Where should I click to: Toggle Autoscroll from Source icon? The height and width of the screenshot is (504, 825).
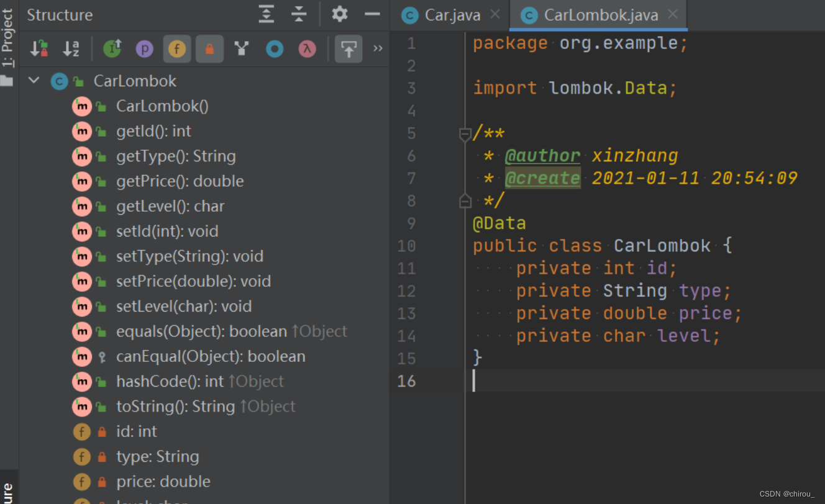coord(349,49)
